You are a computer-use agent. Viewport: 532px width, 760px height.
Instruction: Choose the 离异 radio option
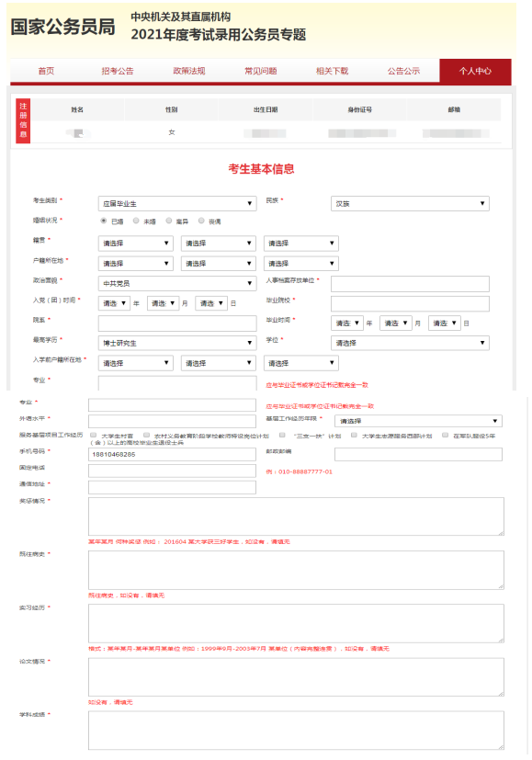(x=169, y=221)
